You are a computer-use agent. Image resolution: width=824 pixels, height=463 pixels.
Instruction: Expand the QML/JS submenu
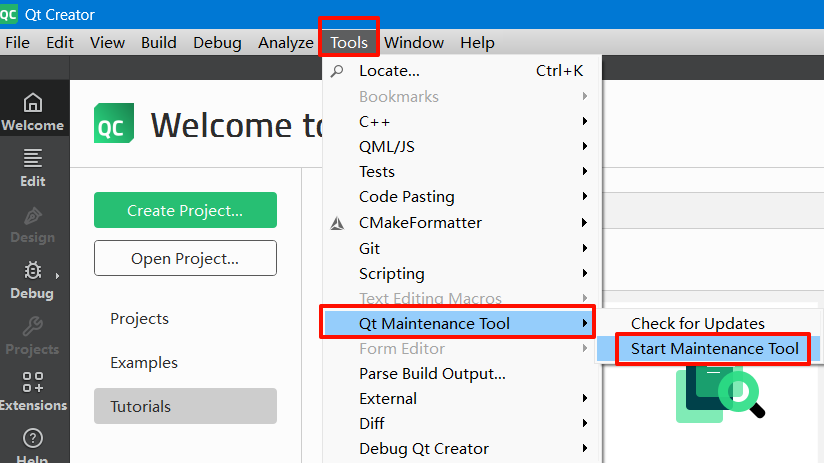pos(462,147)
